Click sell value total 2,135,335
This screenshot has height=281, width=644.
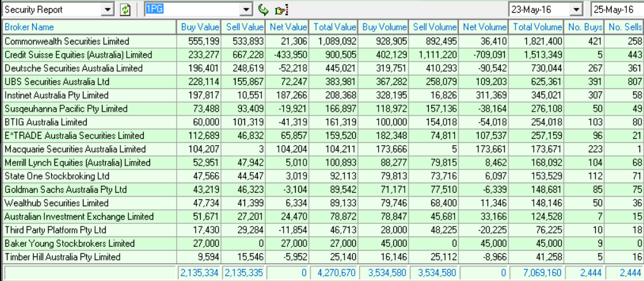[x=243, y=273]
